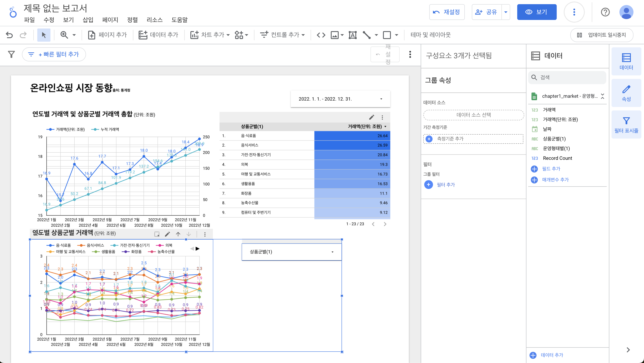This screenshot has height=363, width=644.
Task: Click 업데이트 일시중지 toggle button
Action: [x=602, y=35]
